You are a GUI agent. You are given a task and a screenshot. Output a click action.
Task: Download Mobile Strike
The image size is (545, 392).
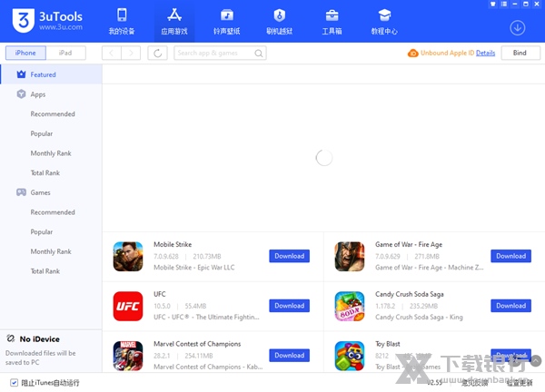(289, 256)
